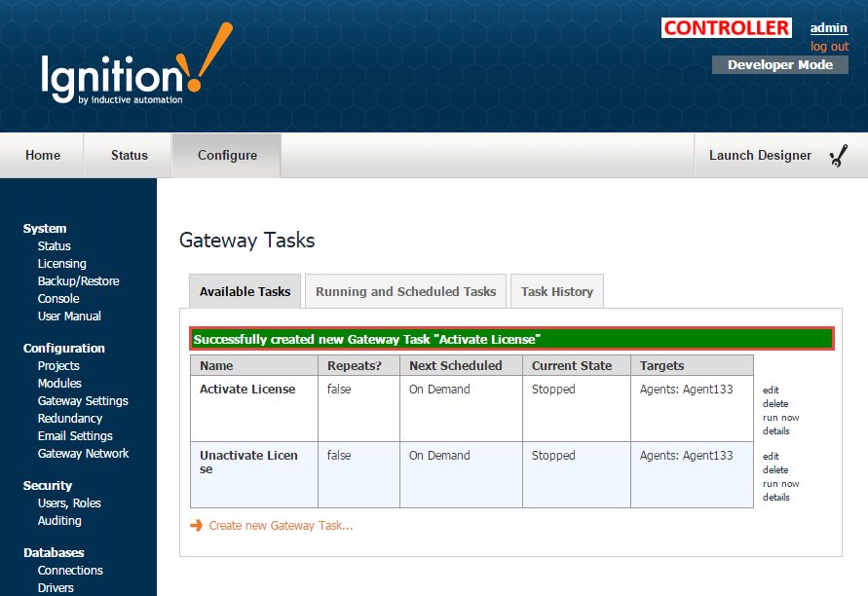
Task: Click the orange arrow beside Create new Gateway Task
Action: (x=196, y=525)
